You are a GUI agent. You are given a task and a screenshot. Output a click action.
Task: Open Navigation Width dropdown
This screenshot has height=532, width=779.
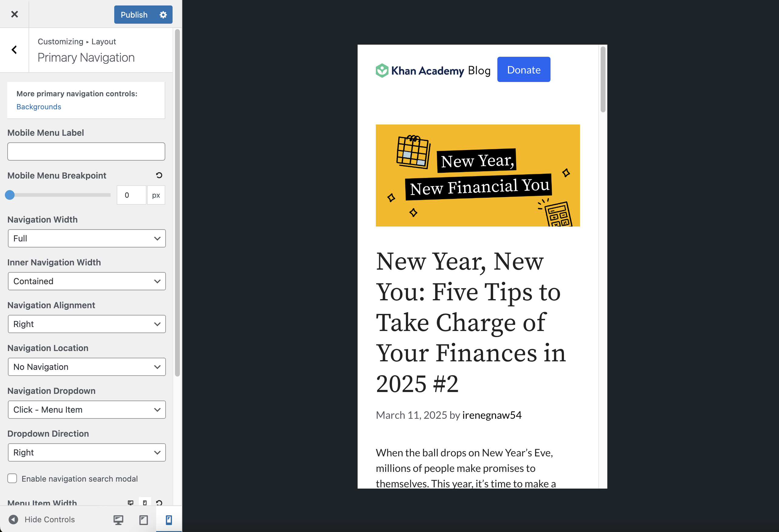87,239
